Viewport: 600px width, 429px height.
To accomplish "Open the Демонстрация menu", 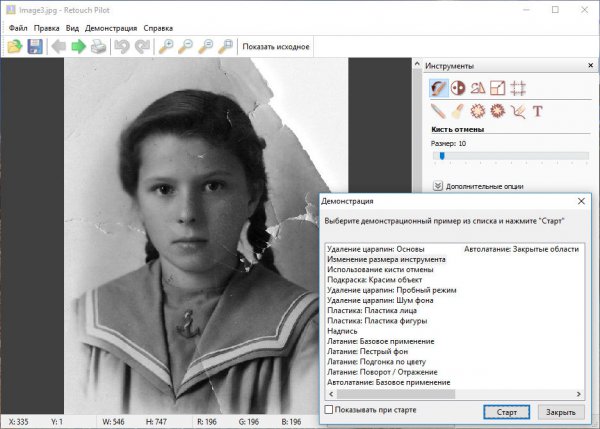I will coord(111,28).
